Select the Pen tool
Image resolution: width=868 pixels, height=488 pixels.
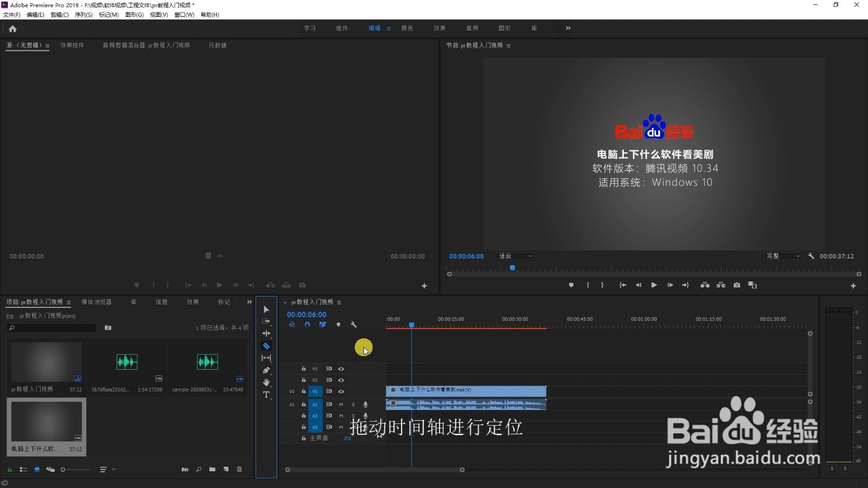[x=266, y=370]
